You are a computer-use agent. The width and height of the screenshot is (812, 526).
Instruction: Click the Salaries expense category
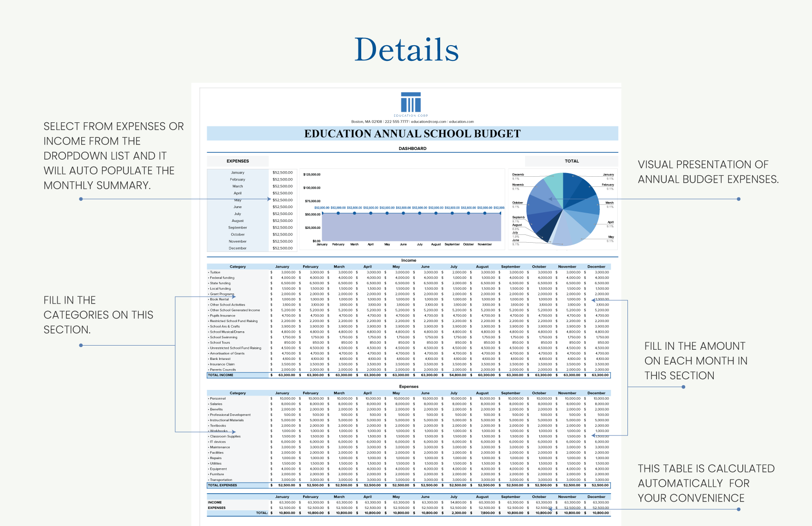215,404
